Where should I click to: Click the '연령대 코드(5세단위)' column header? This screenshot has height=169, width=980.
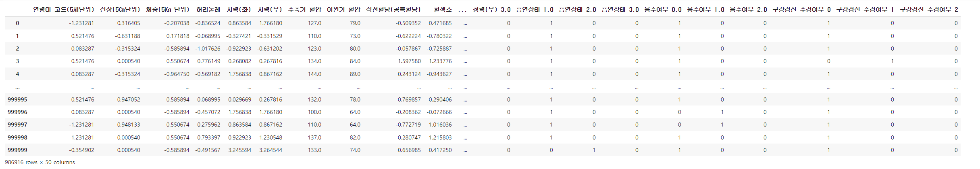(63, 10)
